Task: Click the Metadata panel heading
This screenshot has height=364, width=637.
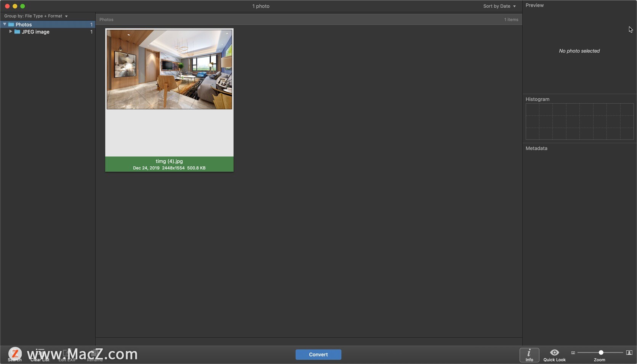Action: (x=536, y=148)
